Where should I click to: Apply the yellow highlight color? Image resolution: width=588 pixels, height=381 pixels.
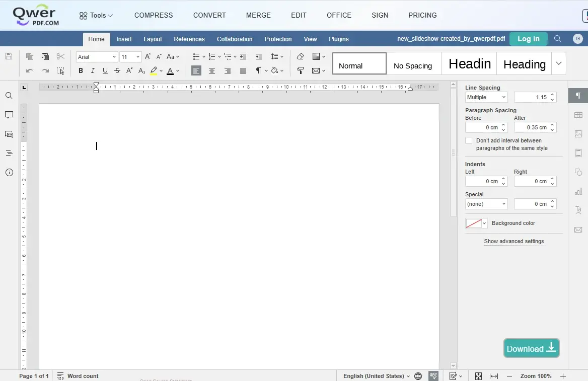pyautogui.click(x=154, y=70)
